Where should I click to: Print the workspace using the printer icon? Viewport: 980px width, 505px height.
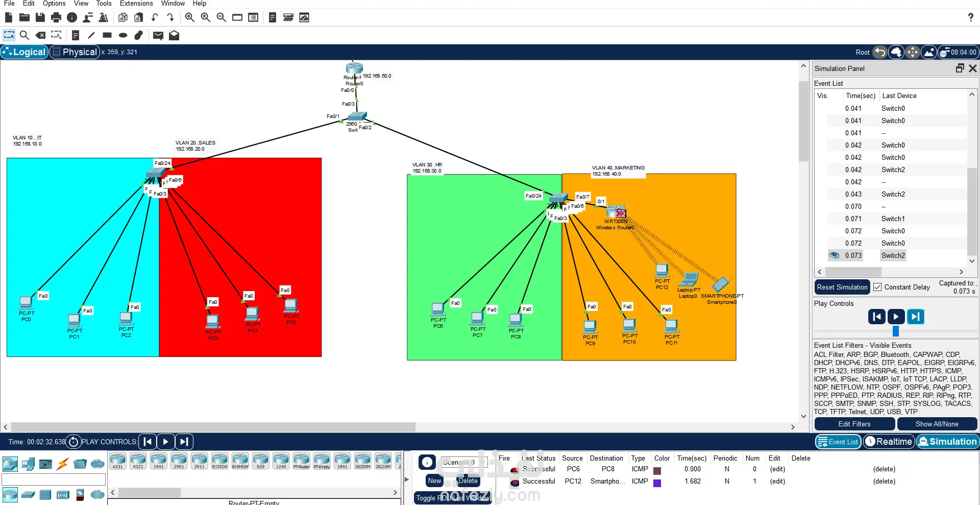[56, 17]
